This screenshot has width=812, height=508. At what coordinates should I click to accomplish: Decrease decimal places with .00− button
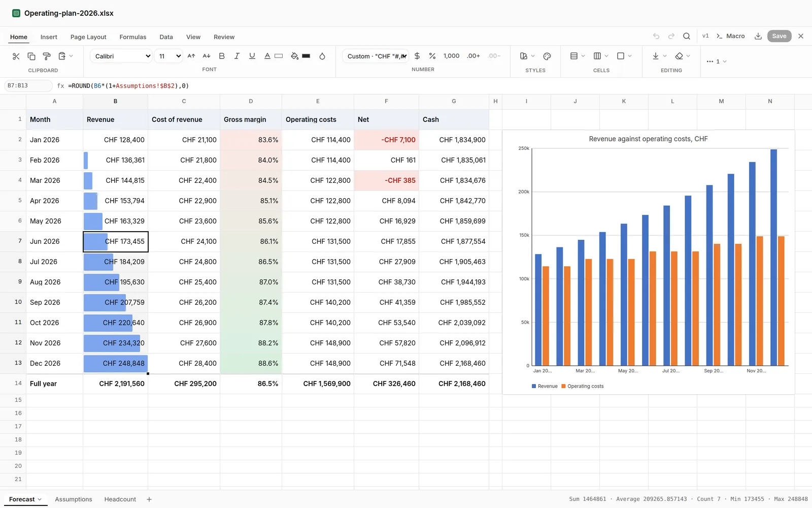click(494, 56)
